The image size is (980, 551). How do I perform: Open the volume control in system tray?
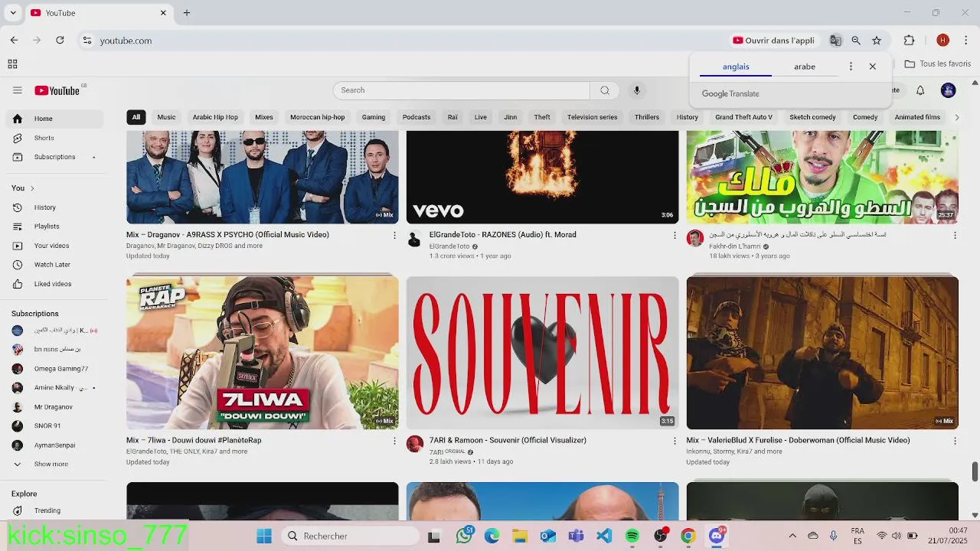click(x=897, y=536)
